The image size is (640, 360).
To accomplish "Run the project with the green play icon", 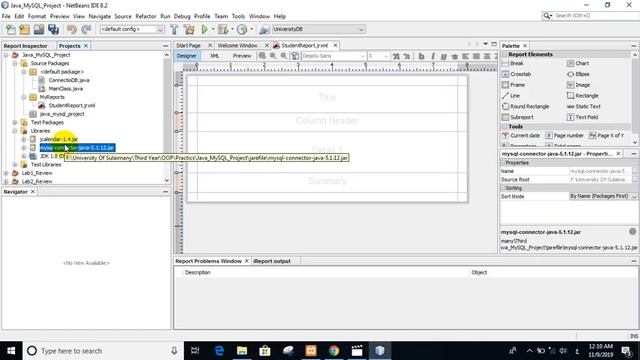I will (204, 29).
